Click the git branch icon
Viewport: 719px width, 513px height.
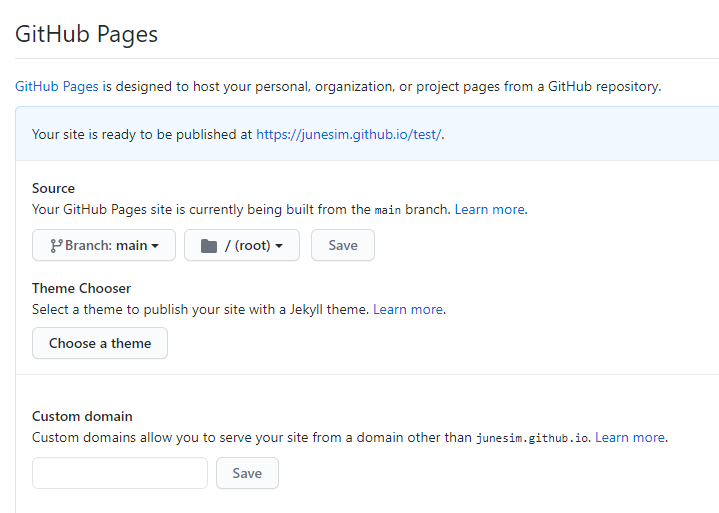tap(56, 246)
